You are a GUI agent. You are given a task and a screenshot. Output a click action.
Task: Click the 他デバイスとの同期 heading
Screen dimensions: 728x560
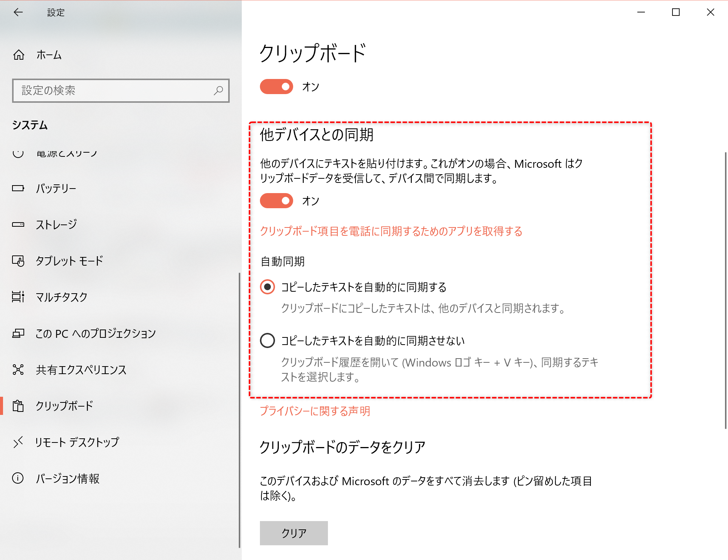point(317,135)
